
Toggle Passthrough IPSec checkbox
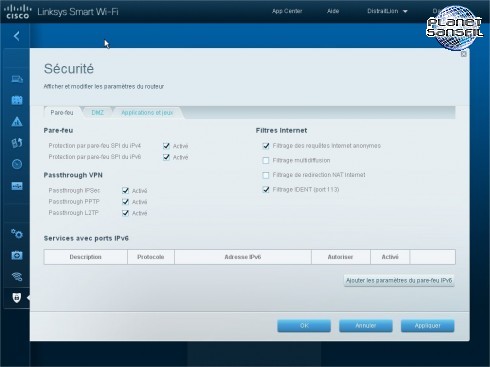[125, 190]
